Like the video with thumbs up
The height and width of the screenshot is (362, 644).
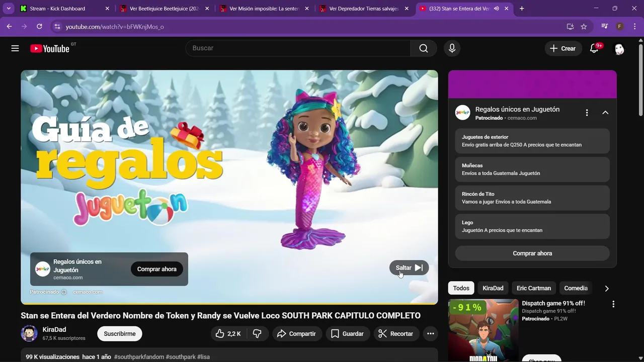[x=228, y=333]
